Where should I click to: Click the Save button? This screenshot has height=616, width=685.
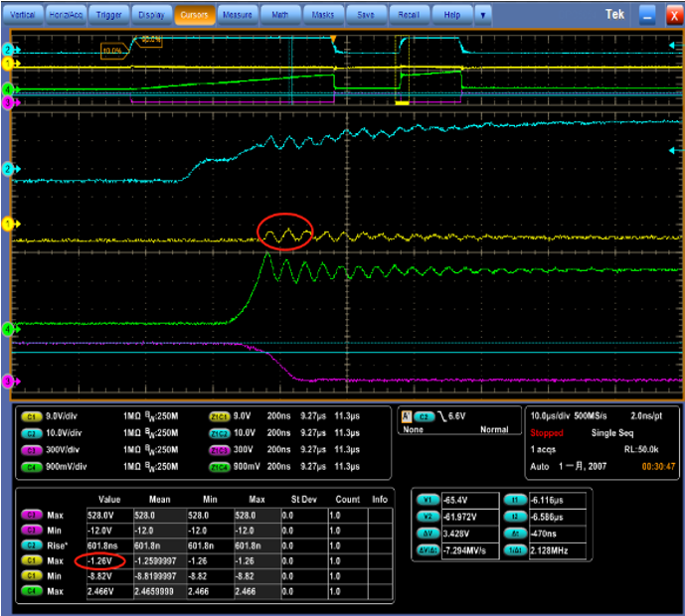(x=366, y=15)
